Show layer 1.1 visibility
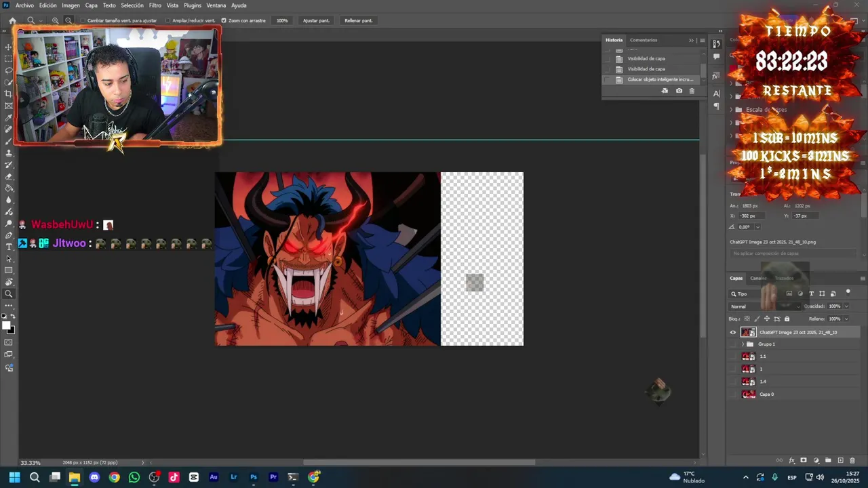Image resolution: width=868 pixels, height=488 pixels. (x=732, y=357)
